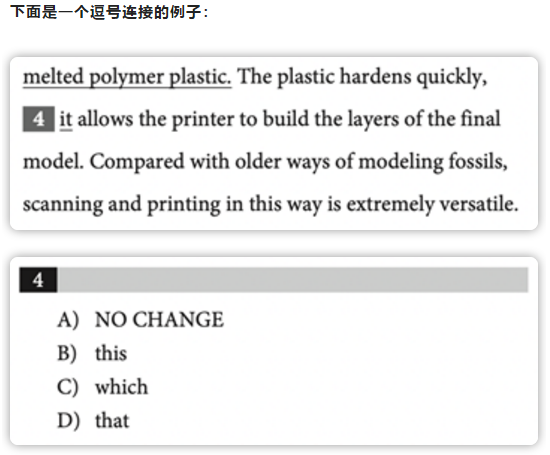Click the Chinese heading about comma splices
This screenshot has width=550, height=455.
109,12
